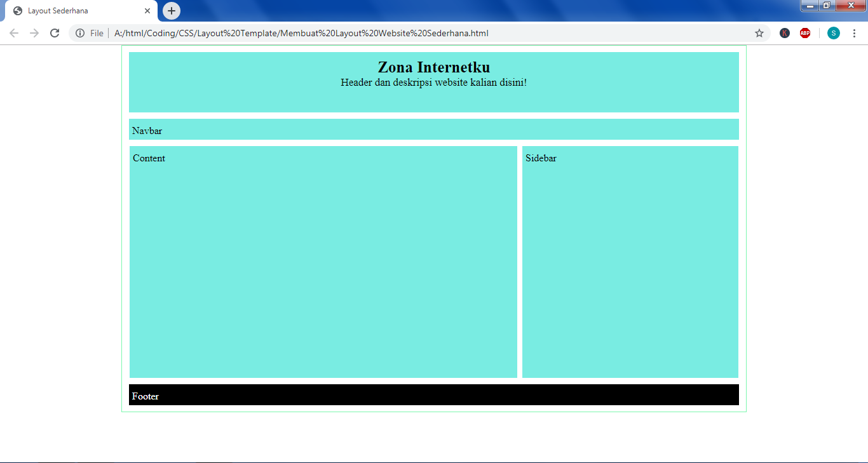Image resolution: width=868 pixels, height=463 pixels.
Task: Click the Footer bar
Action: [x=433, y=394]
